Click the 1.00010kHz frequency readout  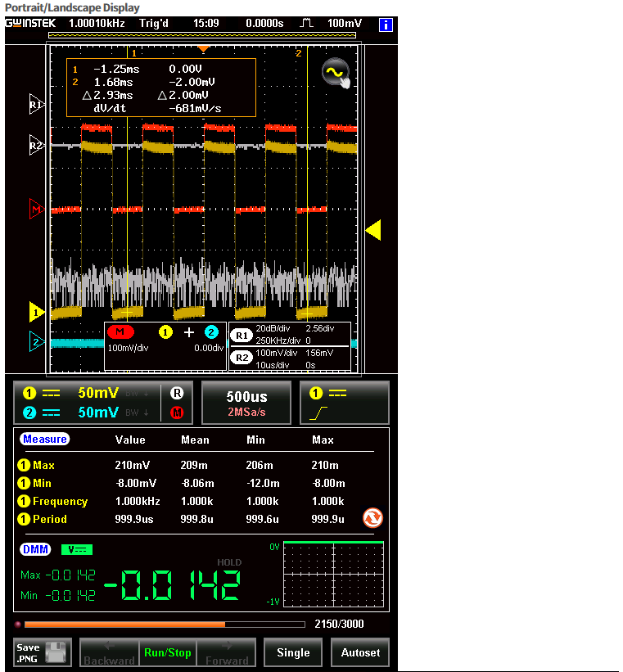pyautogui.click(x=97, y=23)
